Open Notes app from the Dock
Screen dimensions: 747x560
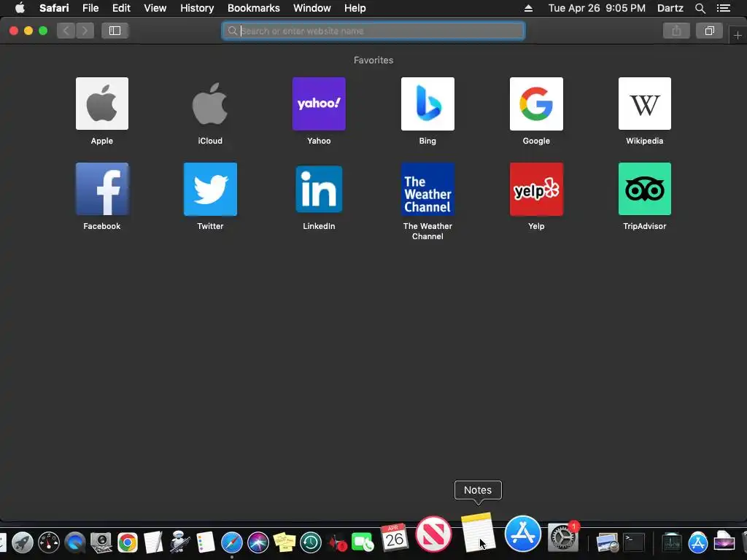478,532
